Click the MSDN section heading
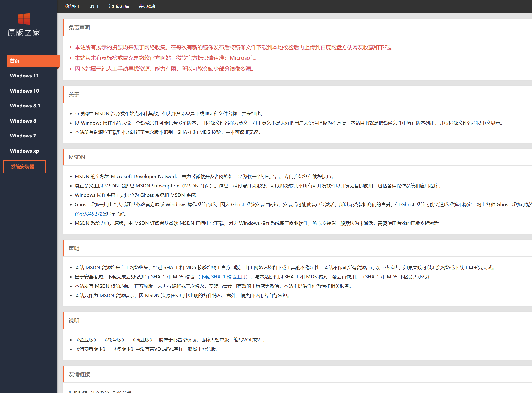This screenshot has height=393, width=532. pyautogui.click(x=77, y=157)
